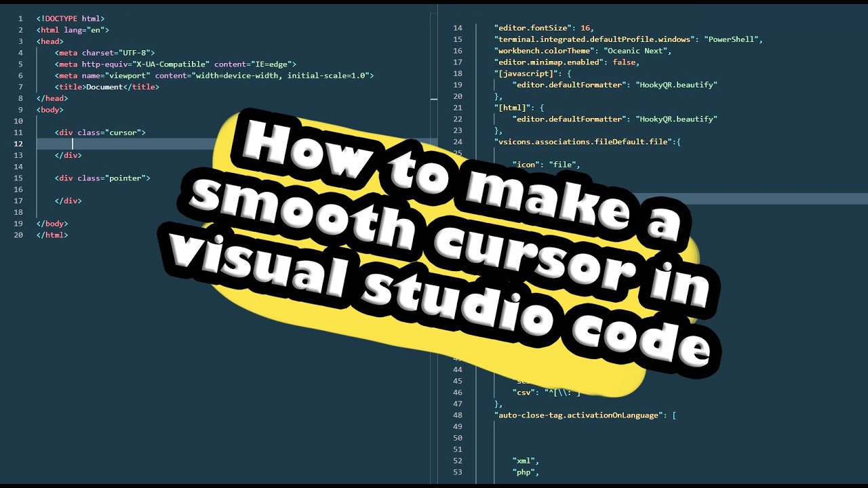
Task: Click the </div> closing tag on line 13
Action: [68, 155]
